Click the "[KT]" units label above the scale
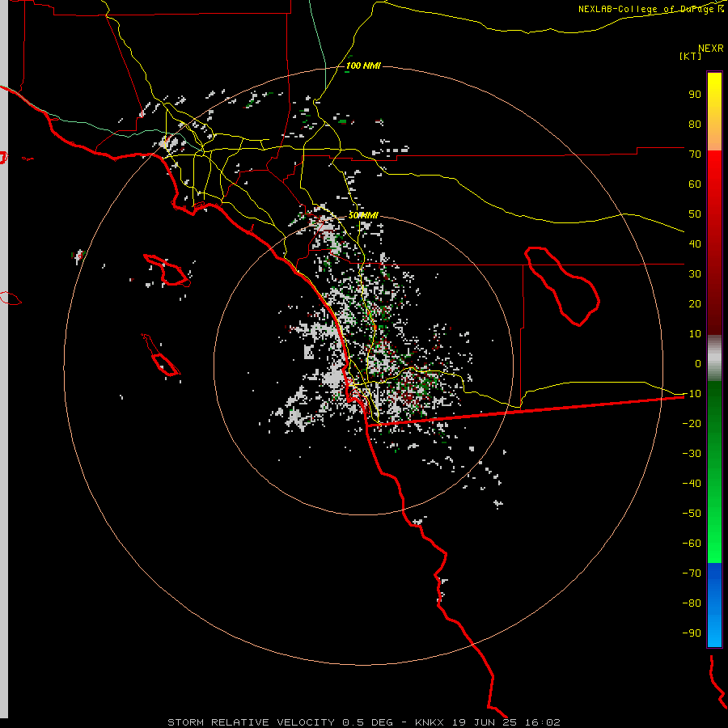The width and height of the screenshot is (728, 728). (690, 56)
